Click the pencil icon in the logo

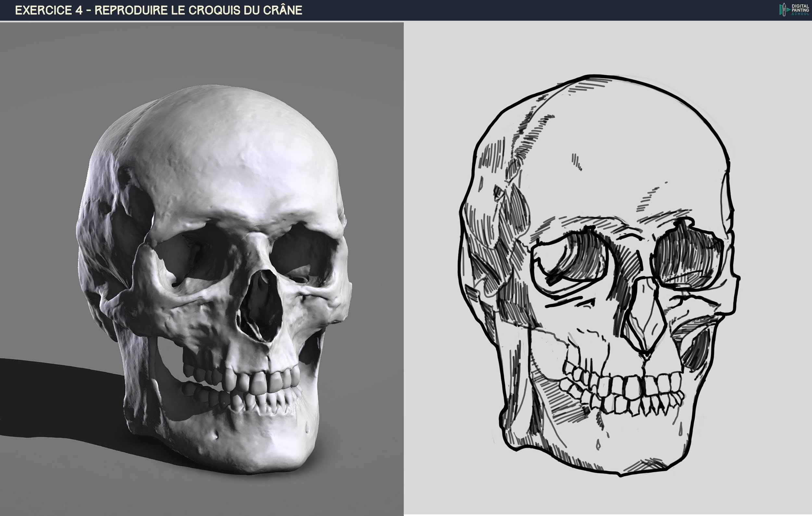(x=783, y=10)
